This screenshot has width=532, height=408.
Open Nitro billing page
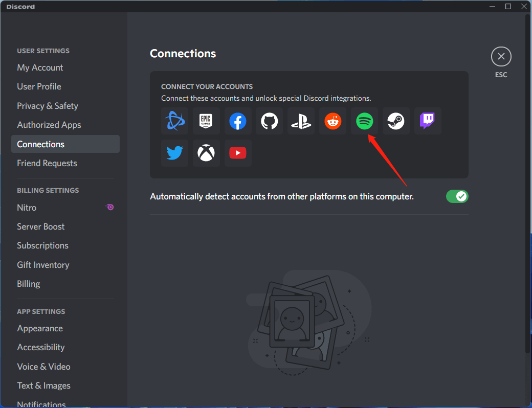click(x=65, y=208)
